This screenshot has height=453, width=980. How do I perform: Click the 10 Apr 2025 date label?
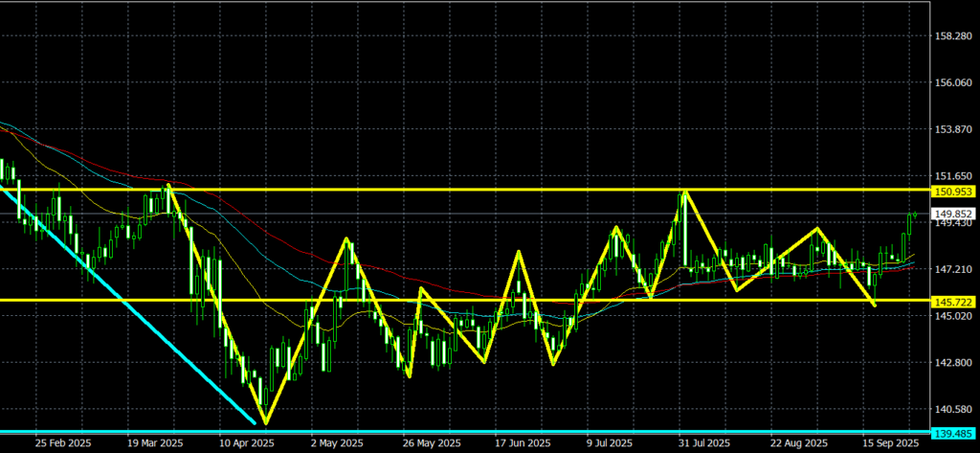pos(247,444)
